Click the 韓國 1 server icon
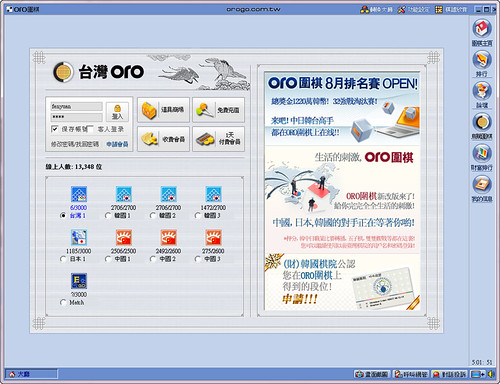Image resolution: width=500 pixels, height=384 pixels. tap(123, 194)
